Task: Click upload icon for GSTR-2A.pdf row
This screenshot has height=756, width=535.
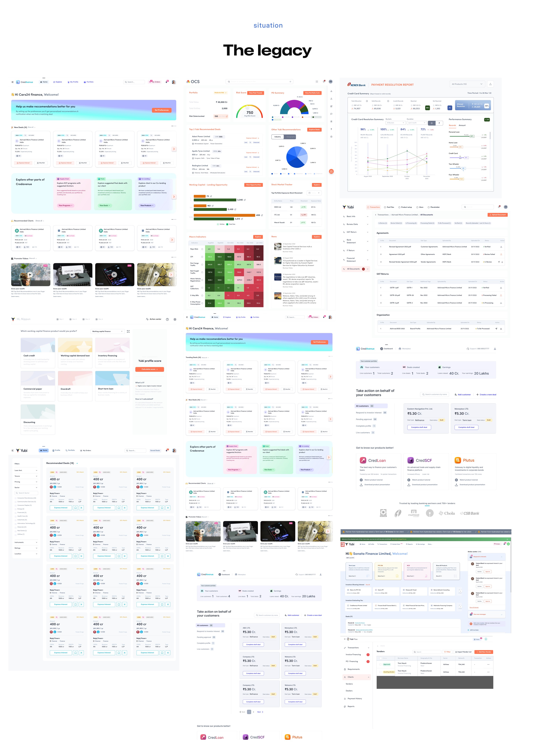Action: [501, 295]
